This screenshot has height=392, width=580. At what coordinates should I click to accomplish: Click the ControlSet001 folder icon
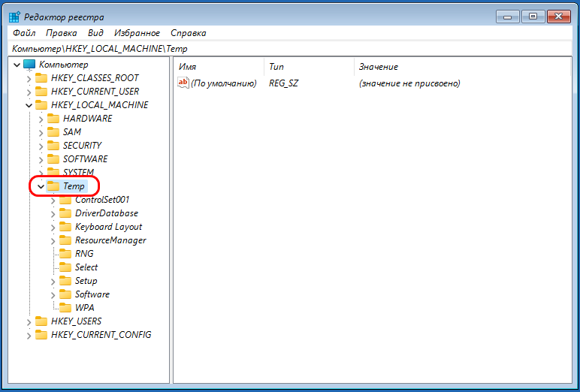point(65,200)
